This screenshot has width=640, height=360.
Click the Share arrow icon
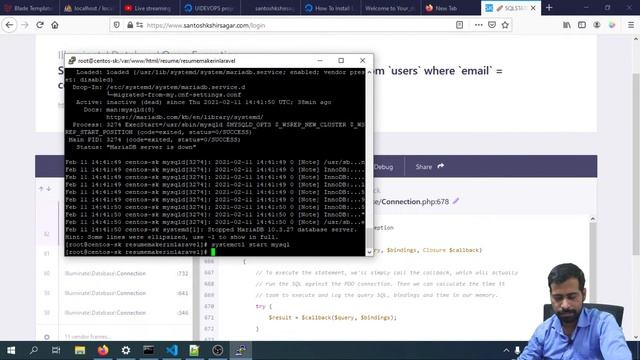[x=440, y=166]
